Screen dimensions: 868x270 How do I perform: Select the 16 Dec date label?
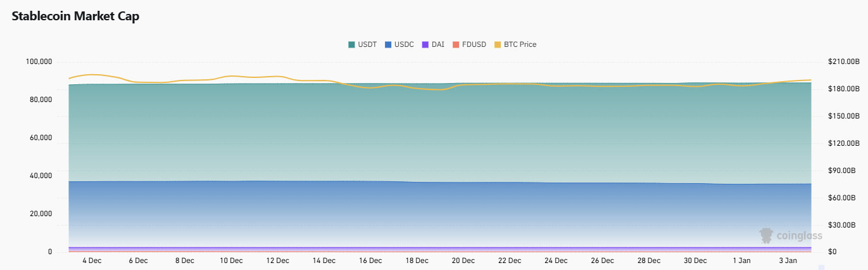tap(370, 260)
